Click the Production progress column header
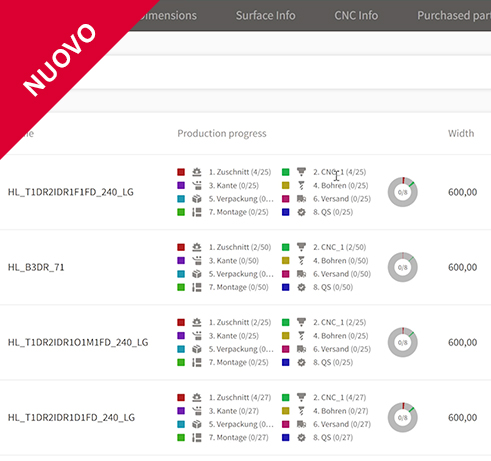 pyautogui.click(x=222, y=133)
